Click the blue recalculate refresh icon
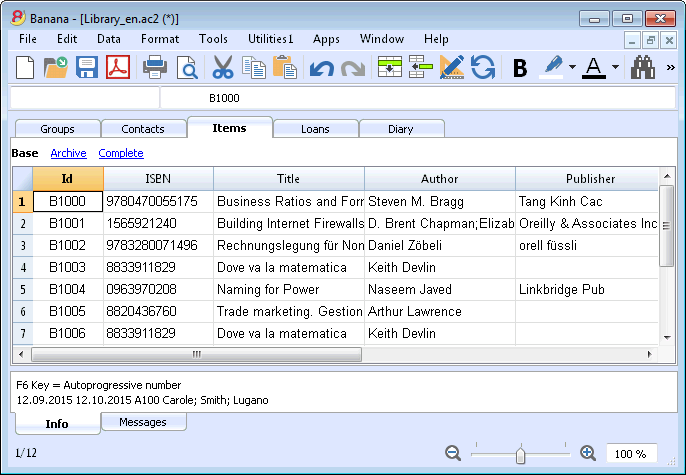Screen dimensions: 686x475 (x=483, y=67)
